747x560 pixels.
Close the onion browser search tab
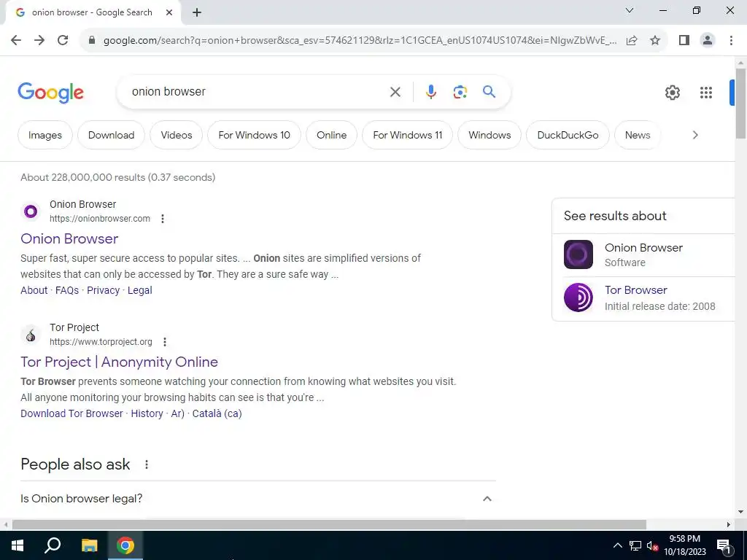tap(169, 12)
